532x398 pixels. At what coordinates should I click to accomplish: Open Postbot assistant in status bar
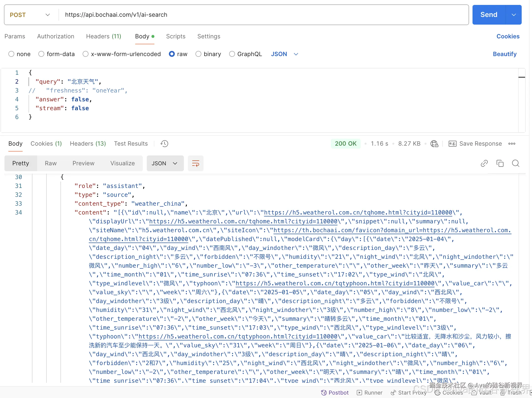click(x=335, y=393)
